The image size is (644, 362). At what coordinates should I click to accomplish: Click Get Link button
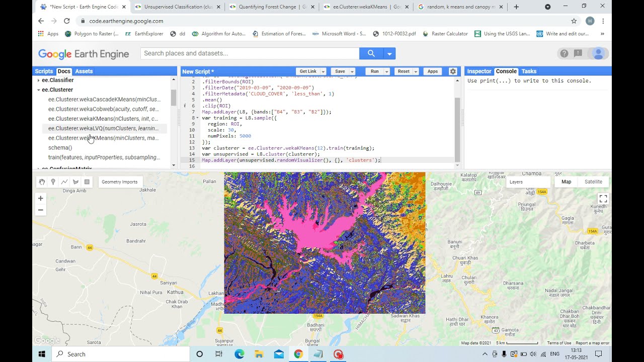pyautogui.click(x=308, y=71)
